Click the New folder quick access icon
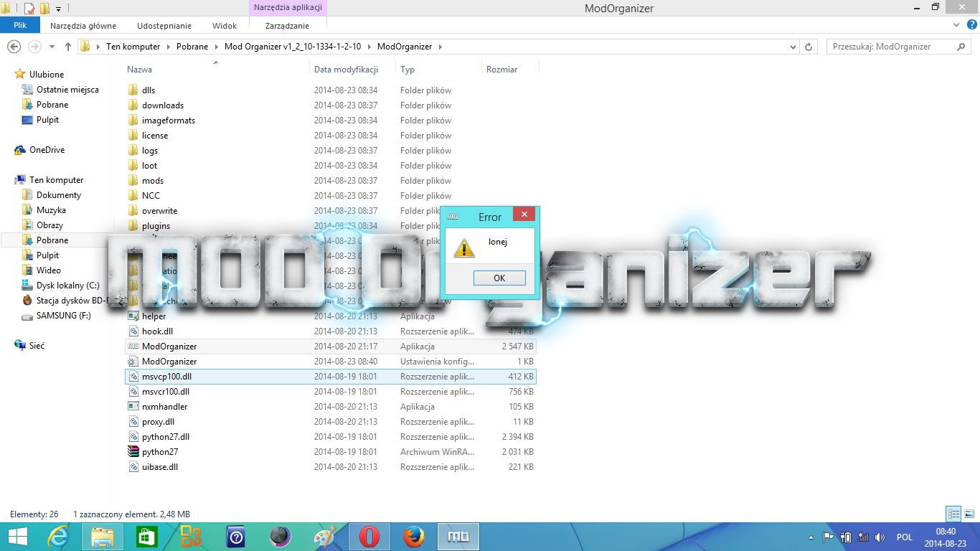Viewport: 980px width, 551px height. [x=44, y=9]
